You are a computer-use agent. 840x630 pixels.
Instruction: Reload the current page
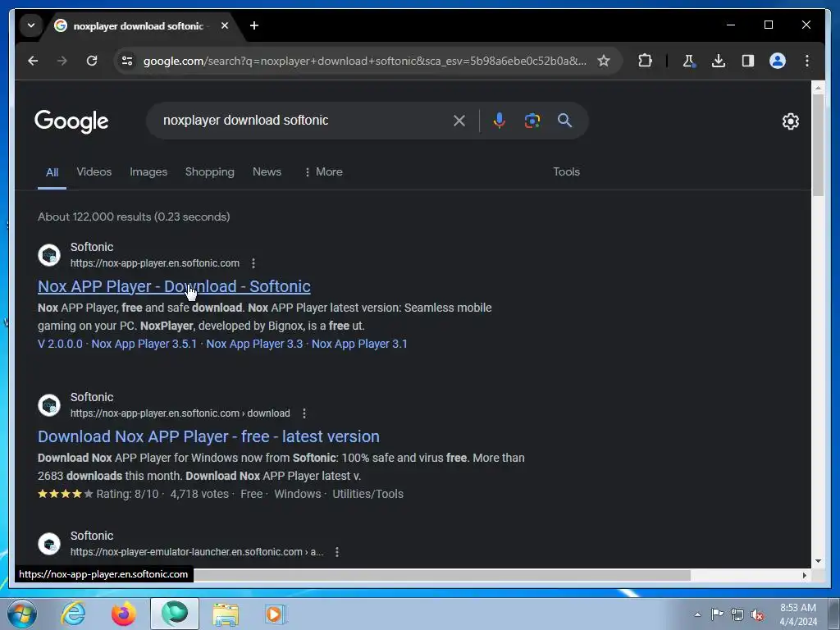click(92, 61)
